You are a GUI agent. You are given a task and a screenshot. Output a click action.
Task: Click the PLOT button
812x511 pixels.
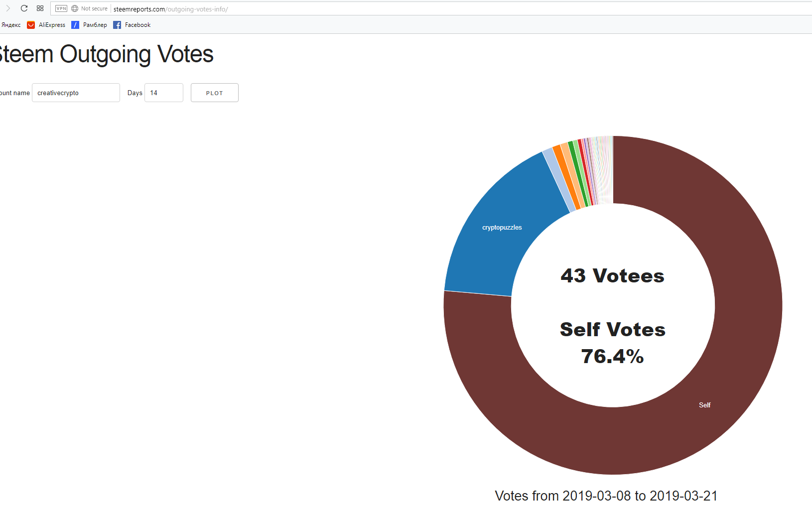[215, 93]
